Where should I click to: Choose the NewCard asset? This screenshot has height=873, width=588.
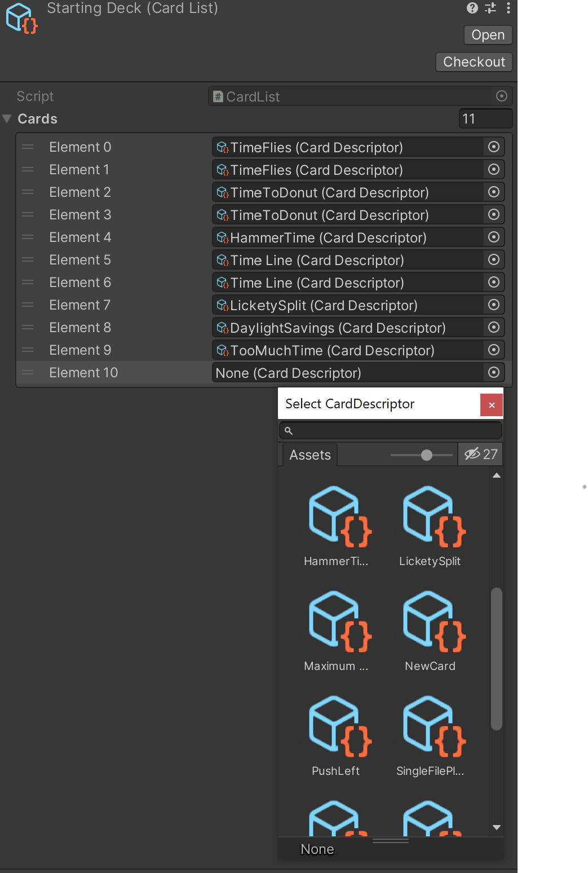[430, 630]
